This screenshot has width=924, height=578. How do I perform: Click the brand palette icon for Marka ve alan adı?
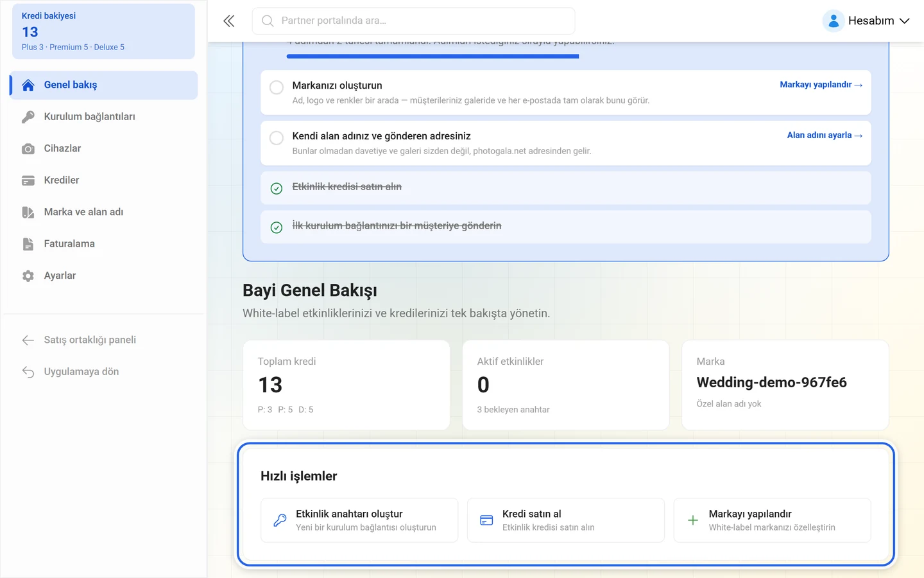click(x=28, y=213)
